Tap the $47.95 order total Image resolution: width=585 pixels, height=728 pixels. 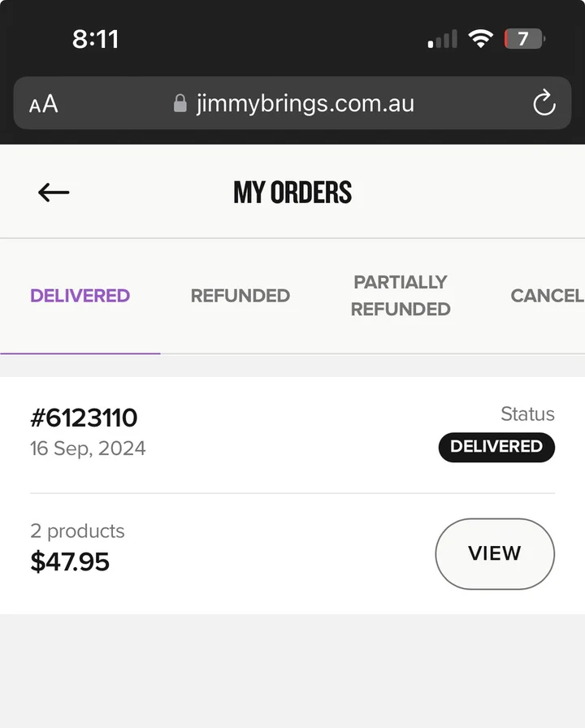click(x=70, y=562)
